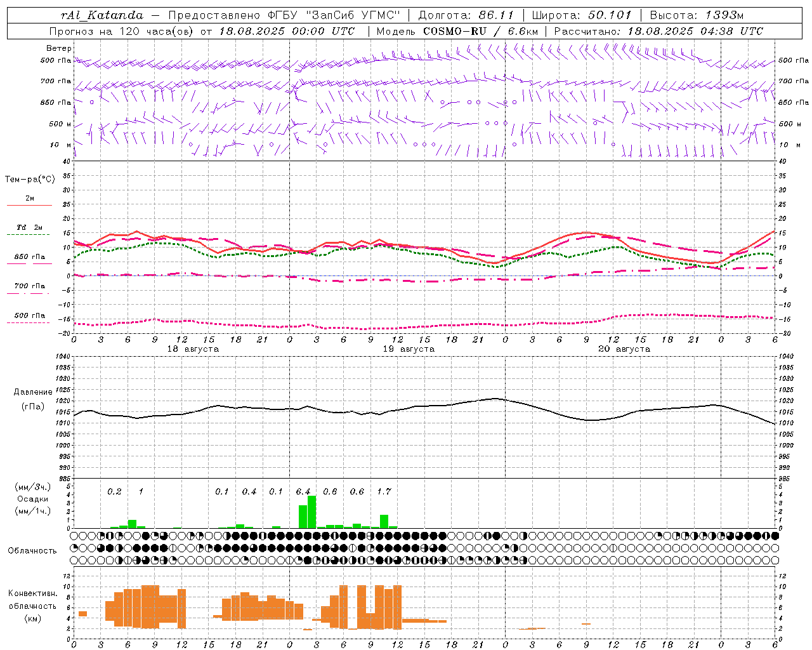This screenshot has width=812, height=650.
Task: Click the Конвективн. облачность label
Action: tap(32, 600)
